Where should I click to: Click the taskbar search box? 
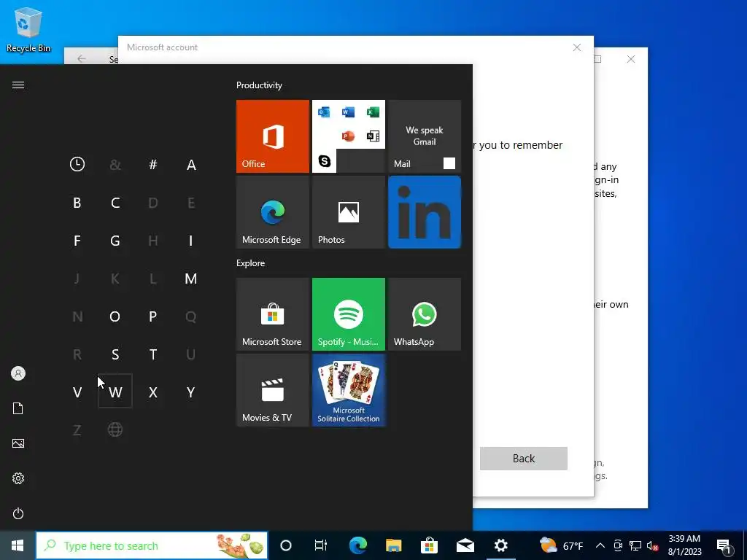152,545
